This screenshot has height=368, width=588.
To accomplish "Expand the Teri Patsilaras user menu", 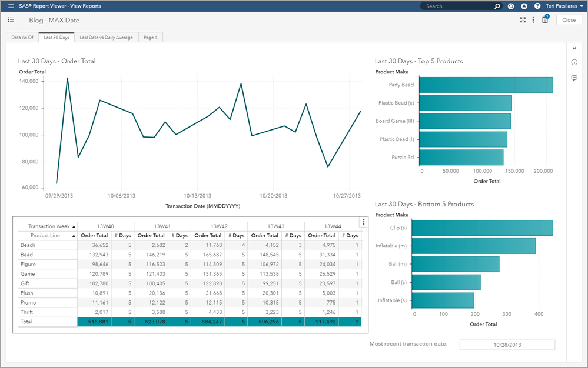I will pyautogui.click(x=564, y=6).
